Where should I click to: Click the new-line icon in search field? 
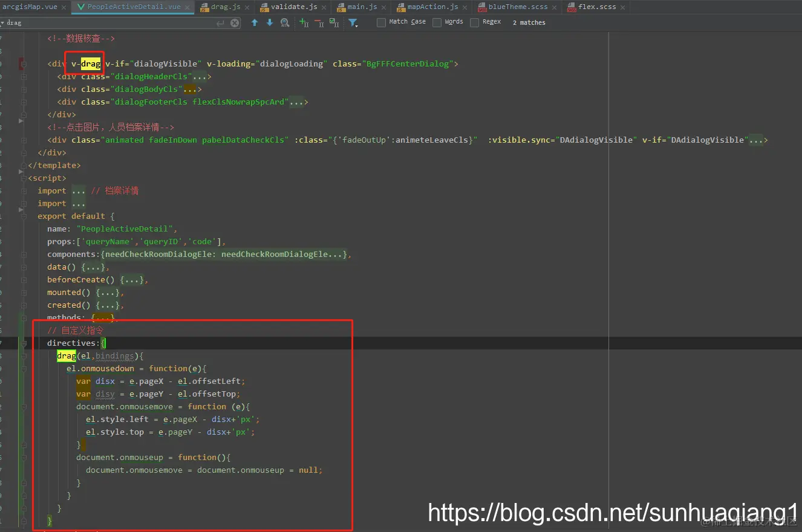(220, 22)
